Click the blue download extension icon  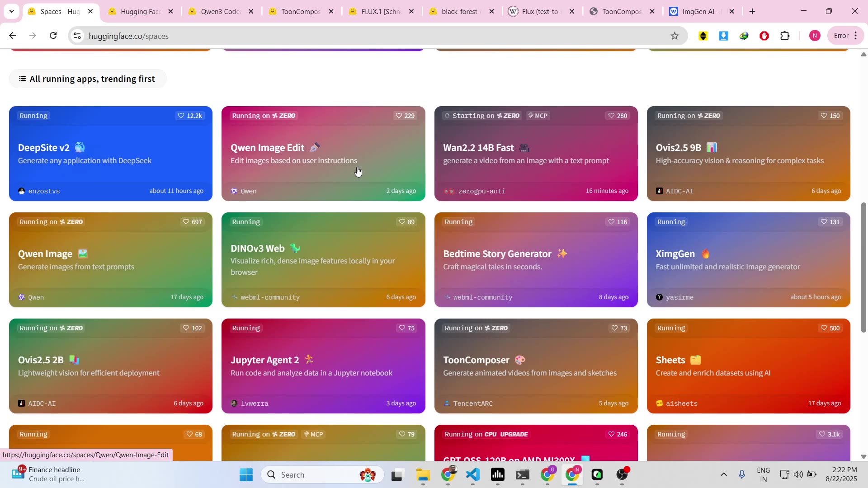723,36
